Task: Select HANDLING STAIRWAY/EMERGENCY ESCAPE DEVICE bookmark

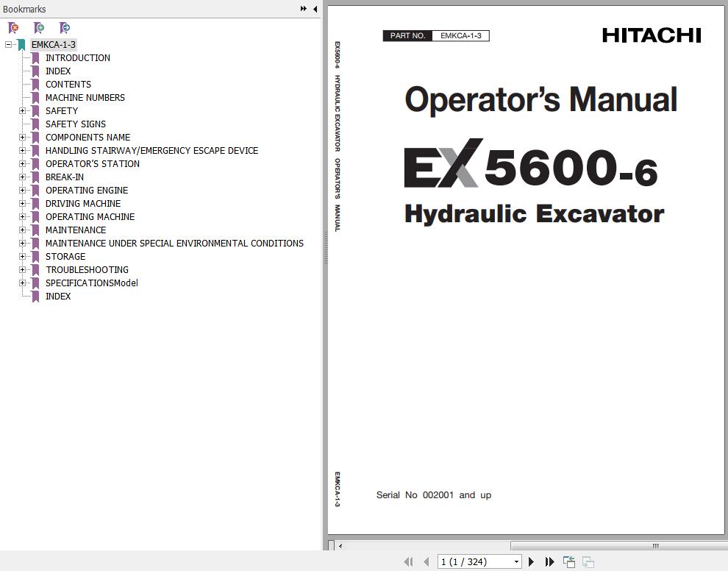Action: click(151, 151)
